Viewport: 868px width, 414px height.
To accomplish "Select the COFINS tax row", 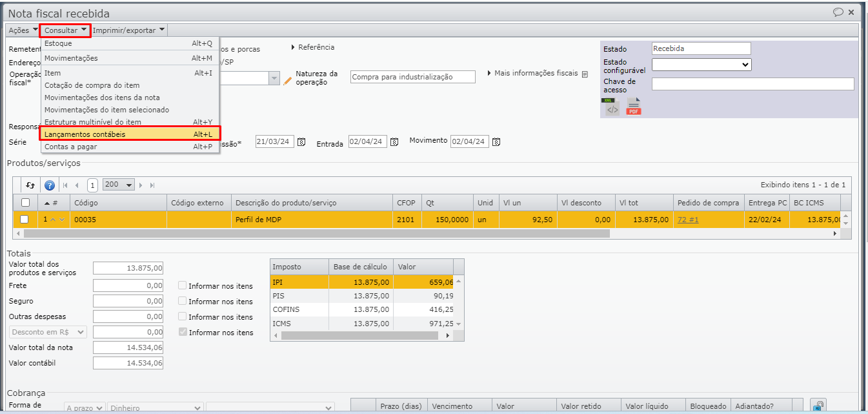I will pos(361,309).
